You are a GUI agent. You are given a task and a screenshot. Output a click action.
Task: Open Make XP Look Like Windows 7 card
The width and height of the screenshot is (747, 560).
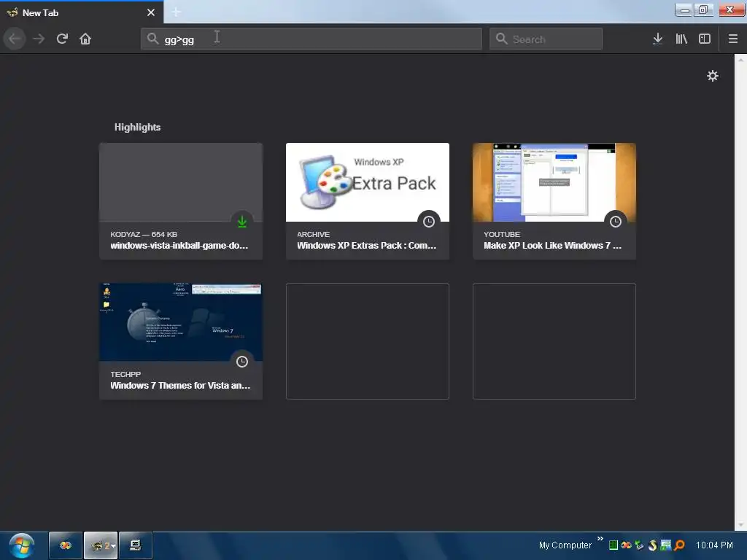click(x=554, y=201)
